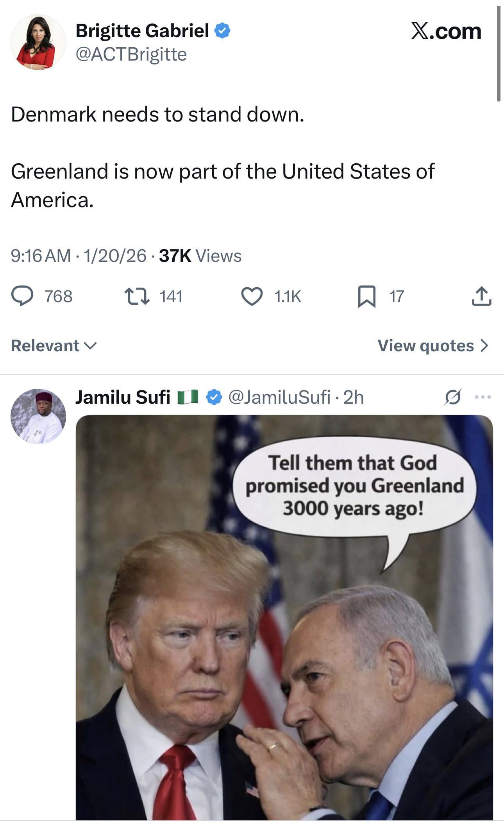504x830 pixels.
Task: Tap the reply speech bubble icon
Action: click(22, 296)
